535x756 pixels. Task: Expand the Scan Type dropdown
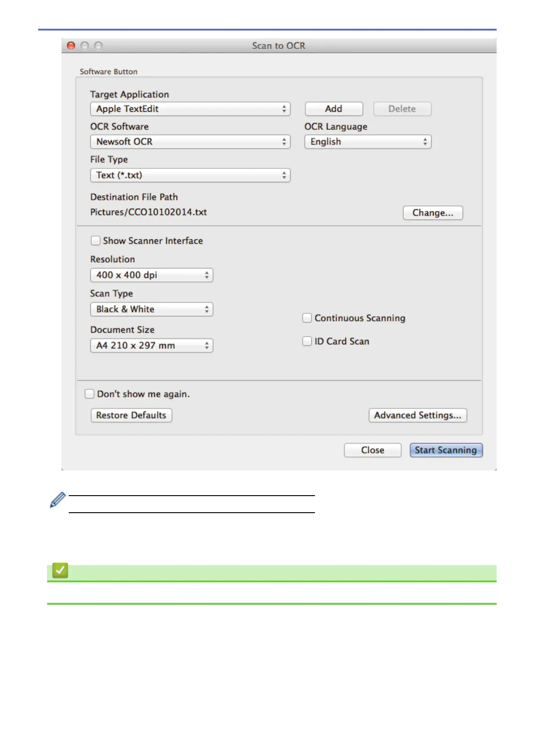pyautogui.click(x=151, y=309)
